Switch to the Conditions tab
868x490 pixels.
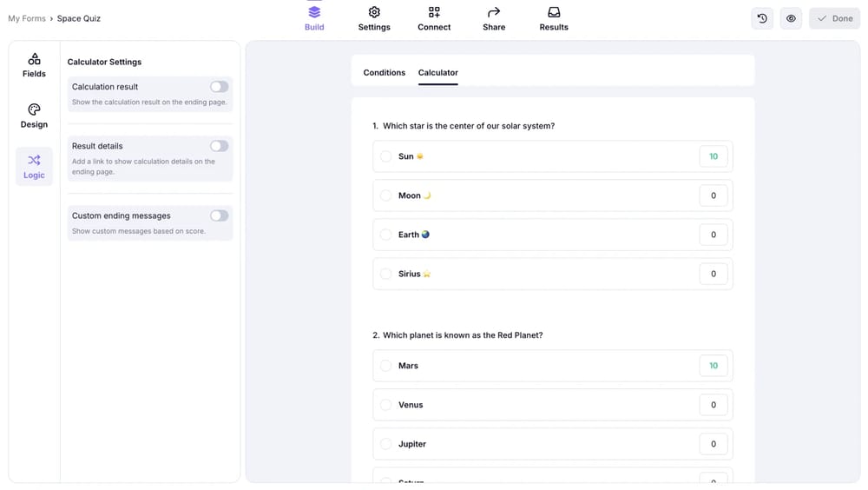385,73
